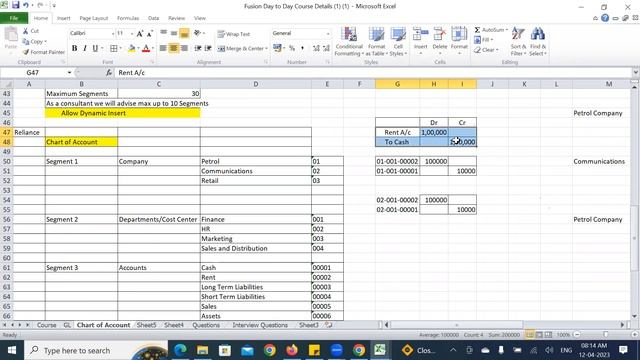
Task: Open the font color dropdown arrow
Action: pos(153,49)
